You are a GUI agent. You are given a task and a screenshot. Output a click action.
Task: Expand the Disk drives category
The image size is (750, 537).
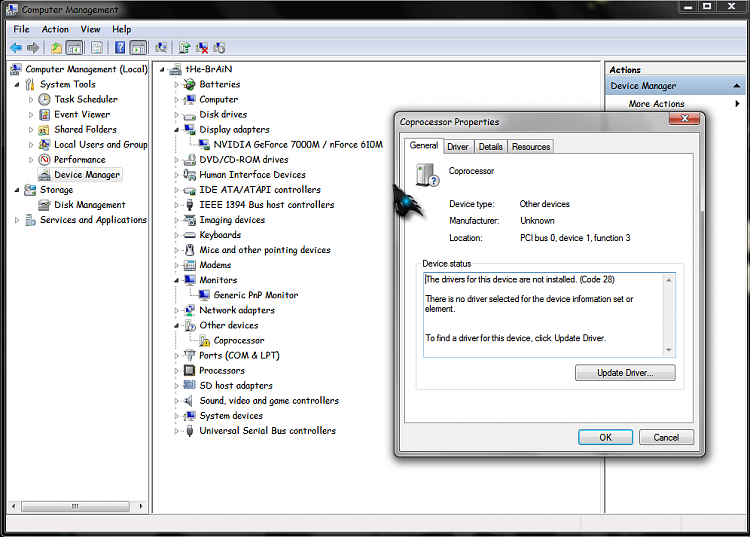point(176,115)
